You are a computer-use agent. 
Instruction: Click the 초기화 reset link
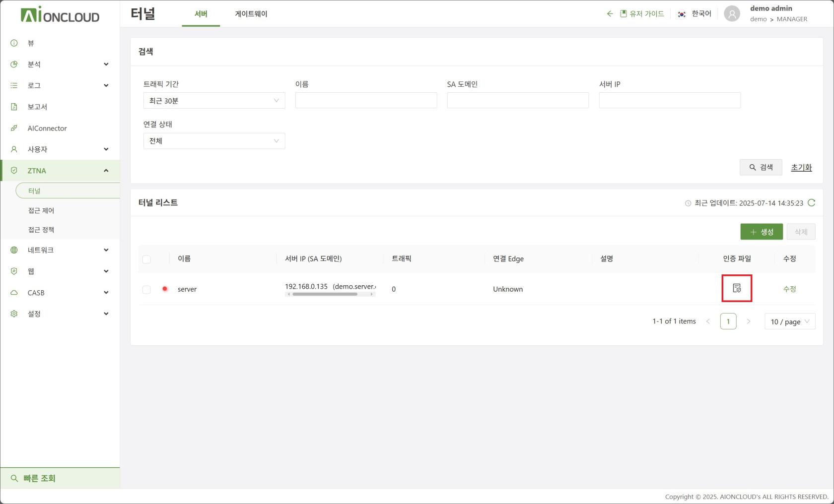[x=801, y=168]
